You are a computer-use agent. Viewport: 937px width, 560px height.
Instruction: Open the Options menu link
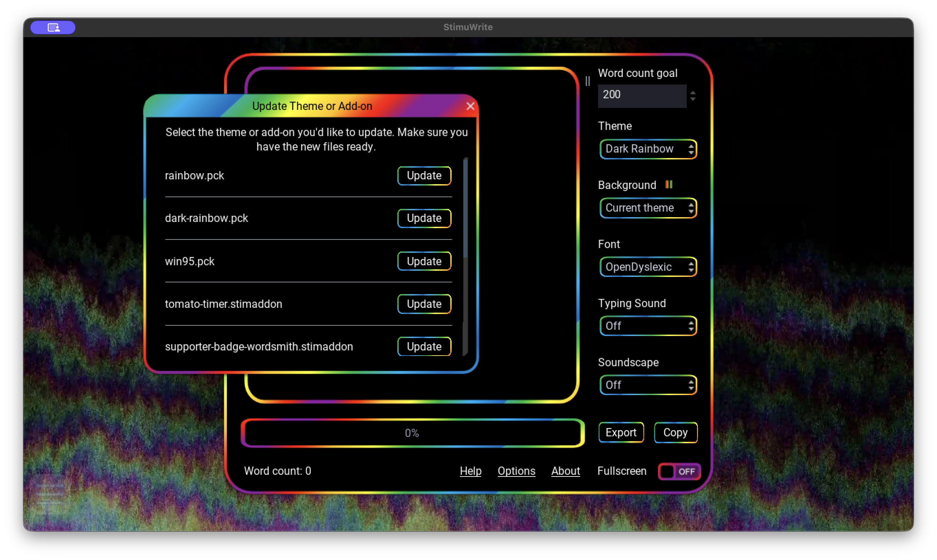pyautogui.click(x=516, y=471)
